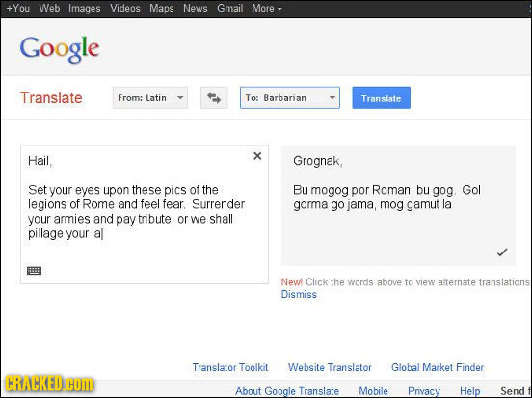Go to Images in the top bar
The width and height of the screenshot is (532, 398).
click(85, 8)
